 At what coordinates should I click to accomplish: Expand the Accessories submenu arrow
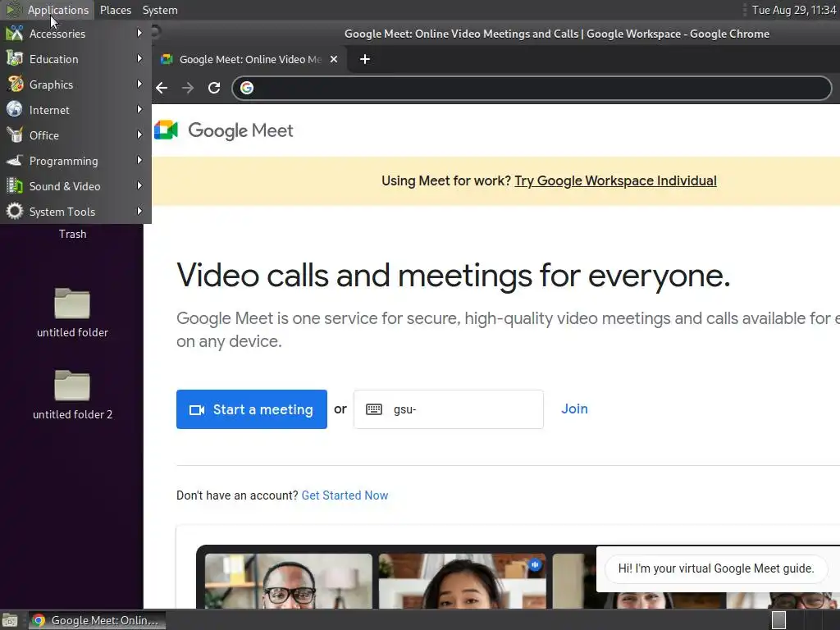[139, 33]
